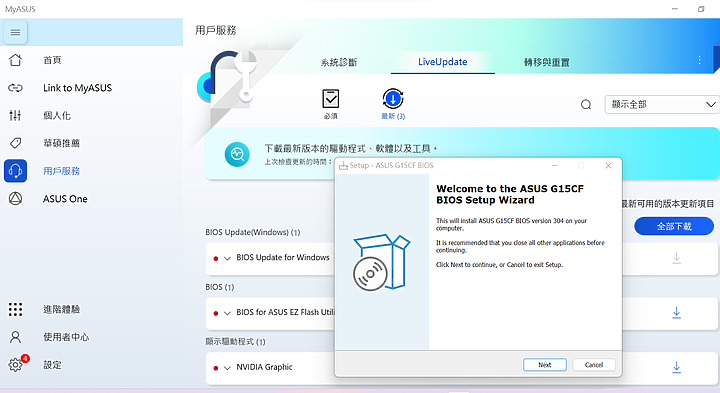Expand the NVIDIA Graphic row

[x=227, y=367]
